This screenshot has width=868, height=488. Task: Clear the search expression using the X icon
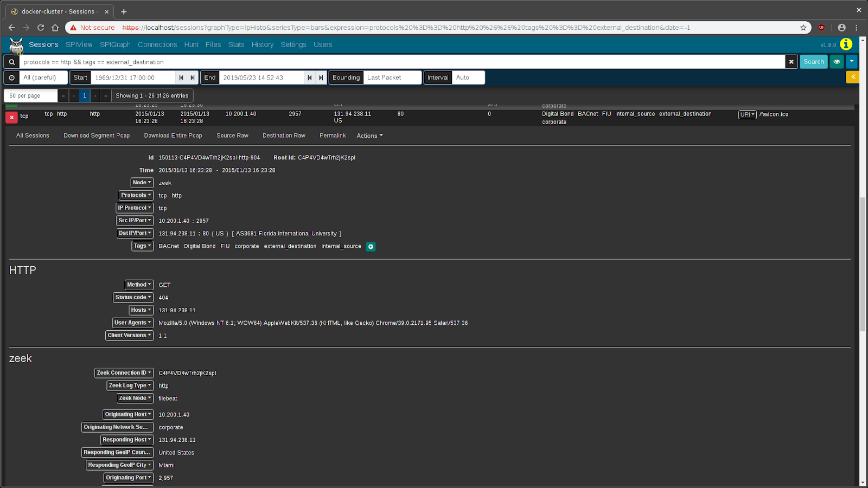click(791, 62)
